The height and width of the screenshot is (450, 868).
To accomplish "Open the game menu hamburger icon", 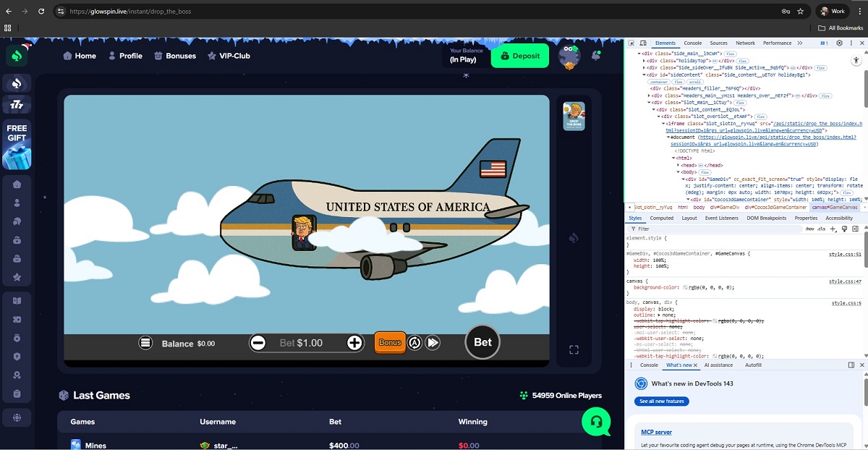I will (146, 343).
